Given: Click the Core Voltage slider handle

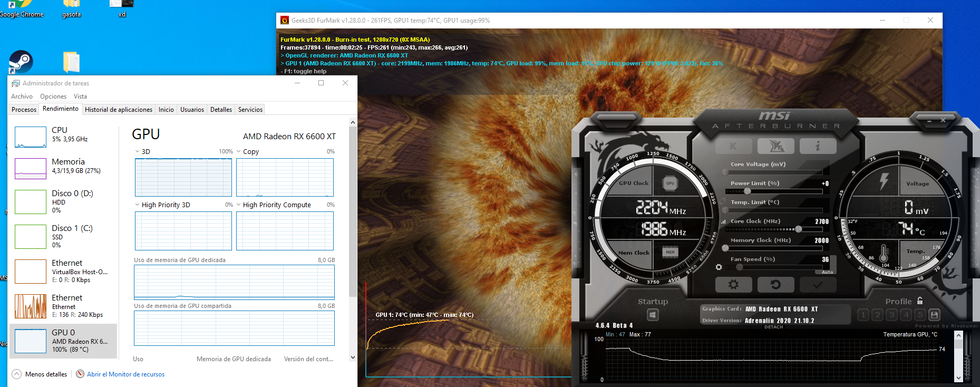Looking at the screenshot, I should [x=725, y=172].
